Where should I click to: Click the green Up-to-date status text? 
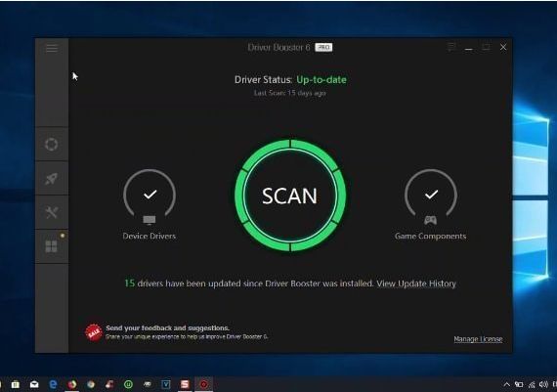321,79
